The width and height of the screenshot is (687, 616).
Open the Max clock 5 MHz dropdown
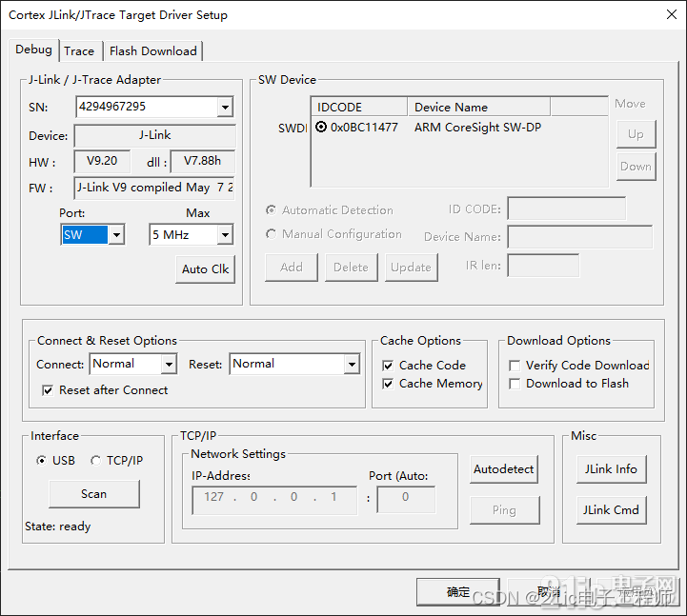225,234
